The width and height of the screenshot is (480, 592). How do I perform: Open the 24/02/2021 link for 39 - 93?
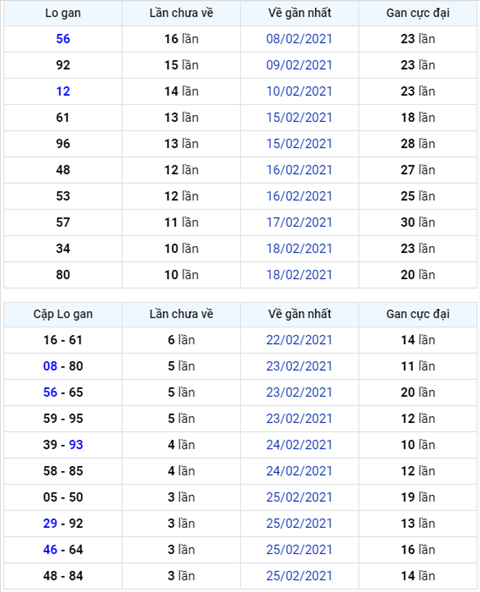tap(299, 445)
